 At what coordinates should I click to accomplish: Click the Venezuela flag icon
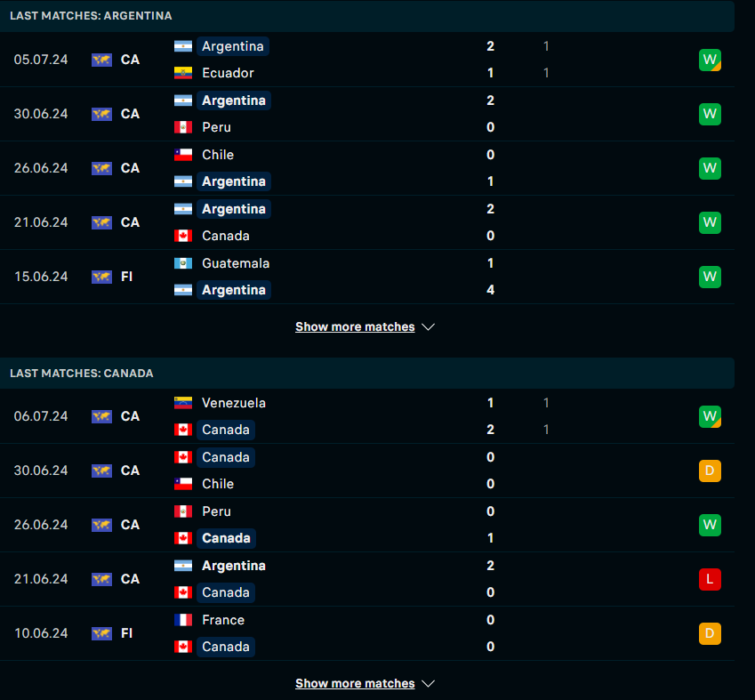point(183,403)
